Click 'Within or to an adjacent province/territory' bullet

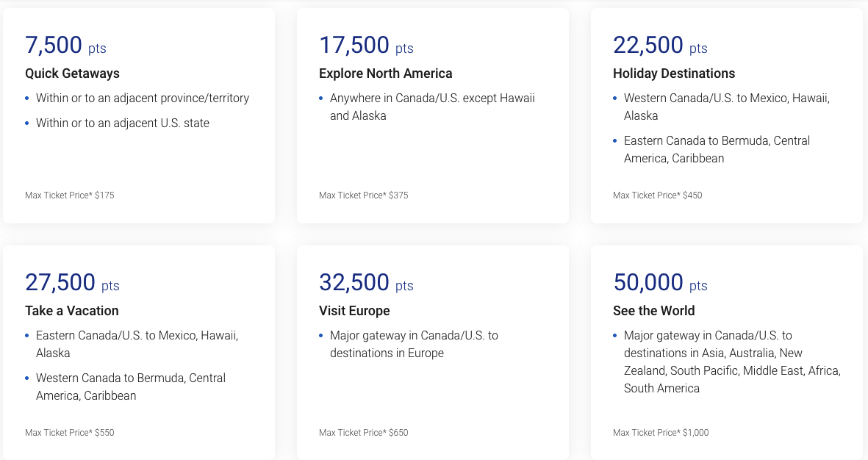[x=143, y=98]
